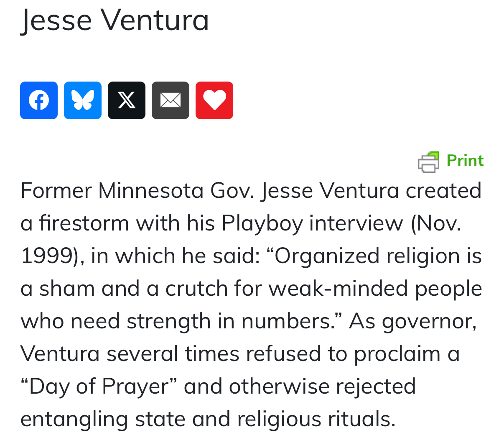504x443 pixels.
Task: Click the word "Playboy" in the article
Action: click(x=262, y=223)
